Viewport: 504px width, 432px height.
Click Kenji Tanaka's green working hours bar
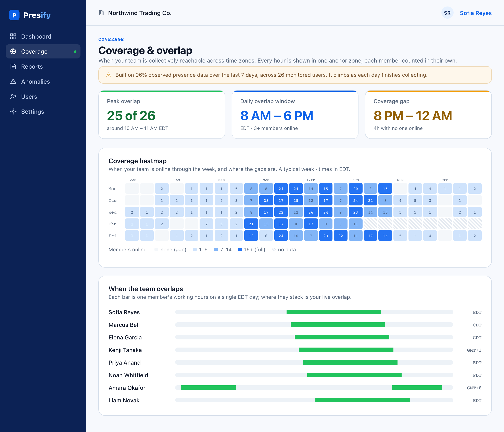click(x=346, y=350)
